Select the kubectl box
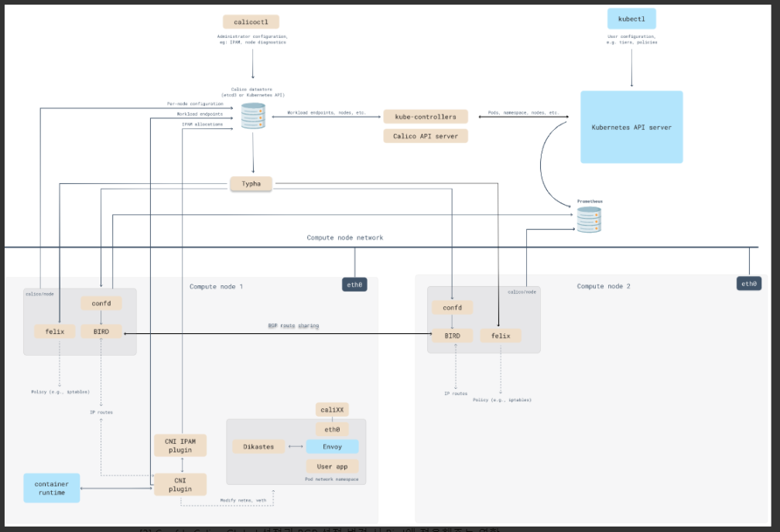The width and height of the screenshot is (780, 532). [631, 19]
